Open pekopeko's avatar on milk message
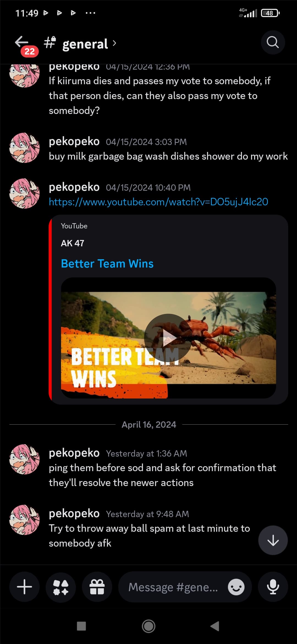Screen dimensions: 297x644 24,148
